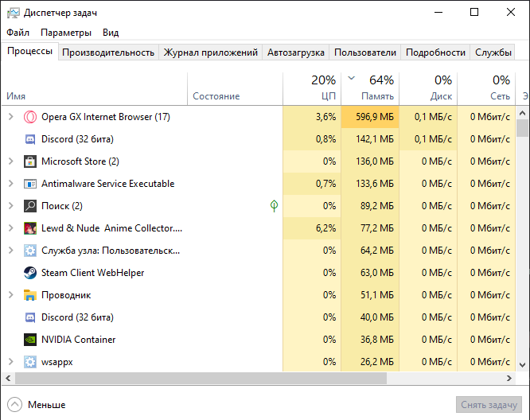
Task: Click the scroll up arrow of process list
Action: (x=522, y=113)
